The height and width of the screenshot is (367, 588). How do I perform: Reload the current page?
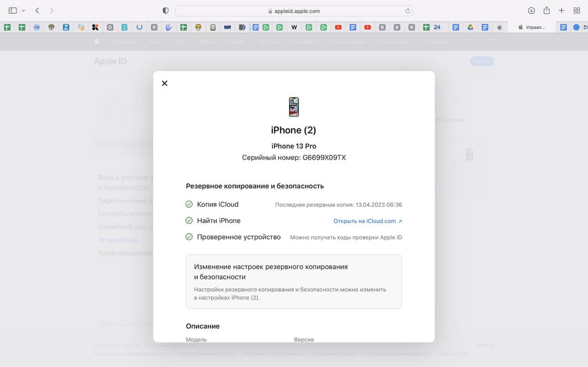tap(408, 11)
